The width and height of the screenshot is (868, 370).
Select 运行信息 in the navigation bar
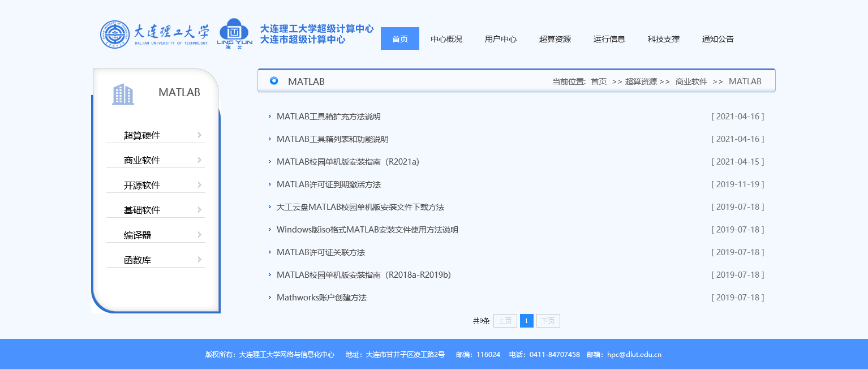(x=609, y=38)
